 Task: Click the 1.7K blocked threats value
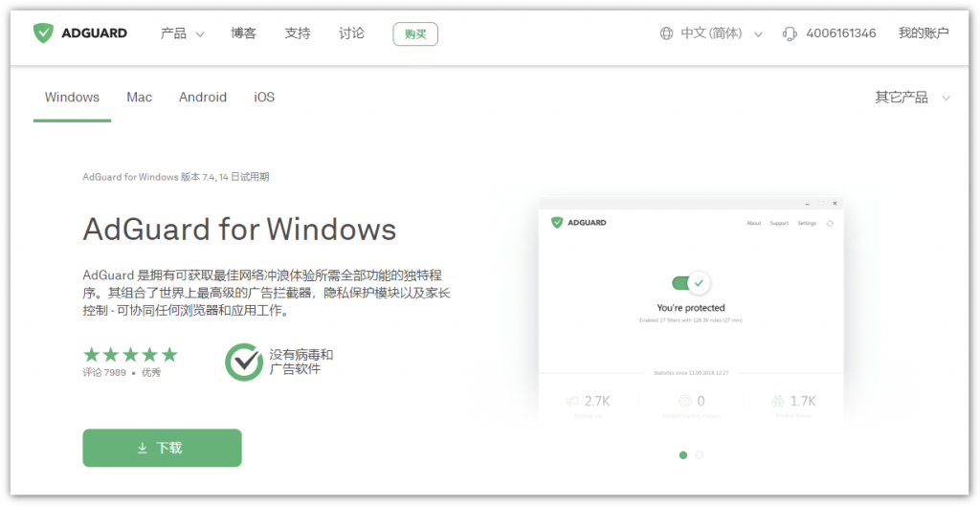click(803, 401)
